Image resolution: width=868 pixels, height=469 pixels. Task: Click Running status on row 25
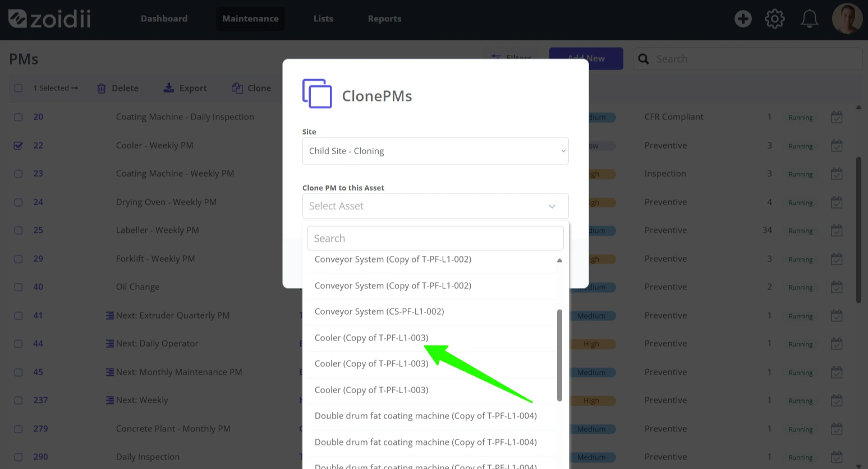coord(800,231)
